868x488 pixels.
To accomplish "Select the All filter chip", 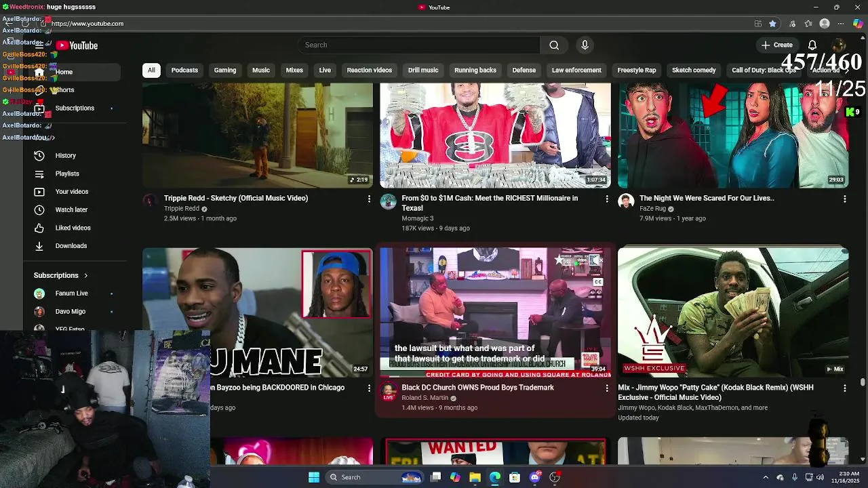I will (151, 70).
